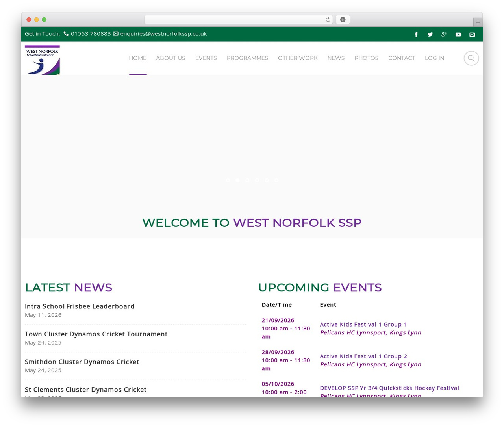
Task: Click the browser download arrow icon
Action: (x=343, y=20)
